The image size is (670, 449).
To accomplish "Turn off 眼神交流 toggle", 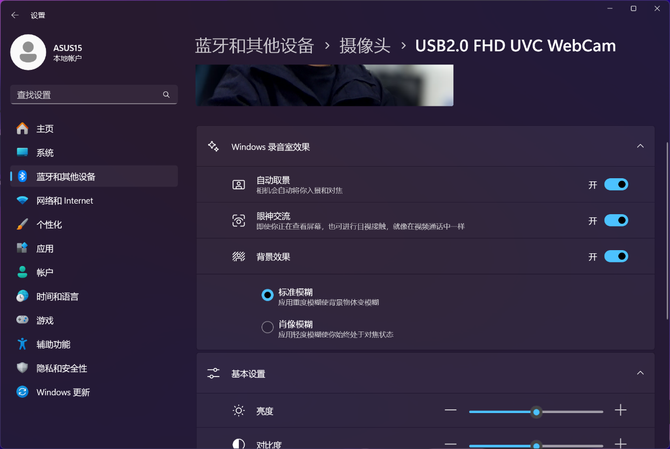I will 616,220.
